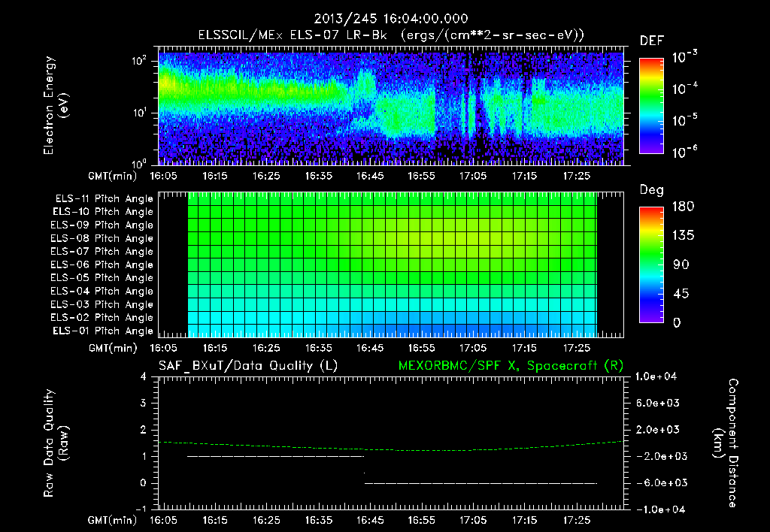
Task: Click the DEF color bar legend
Action: (651, 106)
